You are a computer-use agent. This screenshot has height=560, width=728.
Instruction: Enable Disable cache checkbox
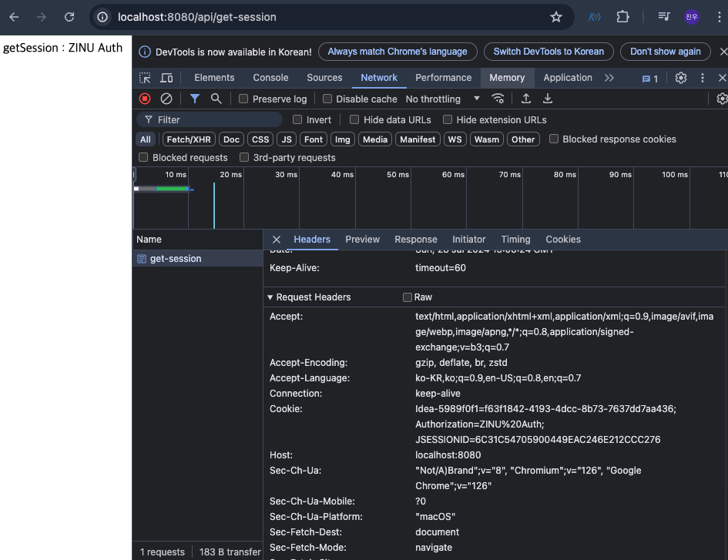327,99
